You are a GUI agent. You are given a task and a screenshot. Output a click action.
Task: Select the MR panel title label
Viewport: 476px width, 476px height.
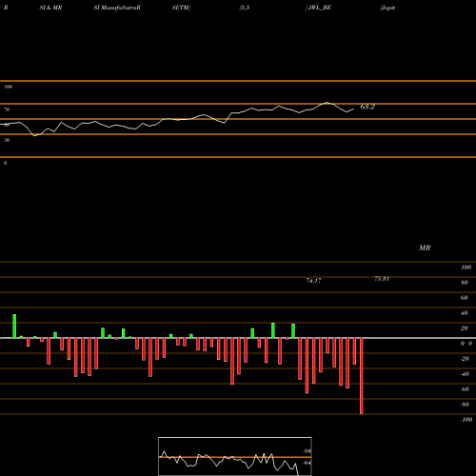pyautogui.click(x=425, y=248)
